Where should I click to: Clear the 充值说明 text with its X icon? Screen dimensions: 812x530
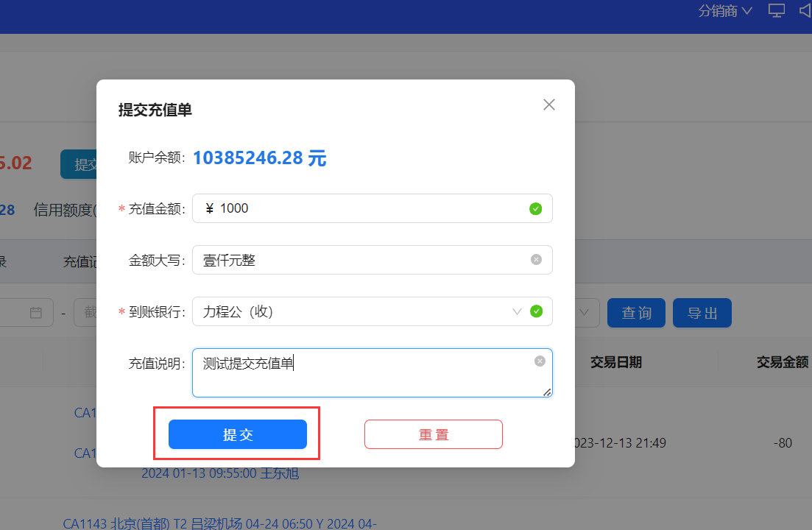(540, 361)
